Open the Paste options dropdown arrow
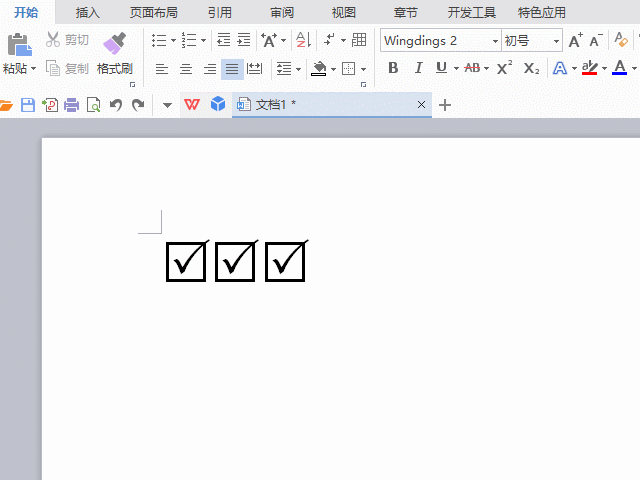This screenshot has height=480, width=640. [33, 69]
